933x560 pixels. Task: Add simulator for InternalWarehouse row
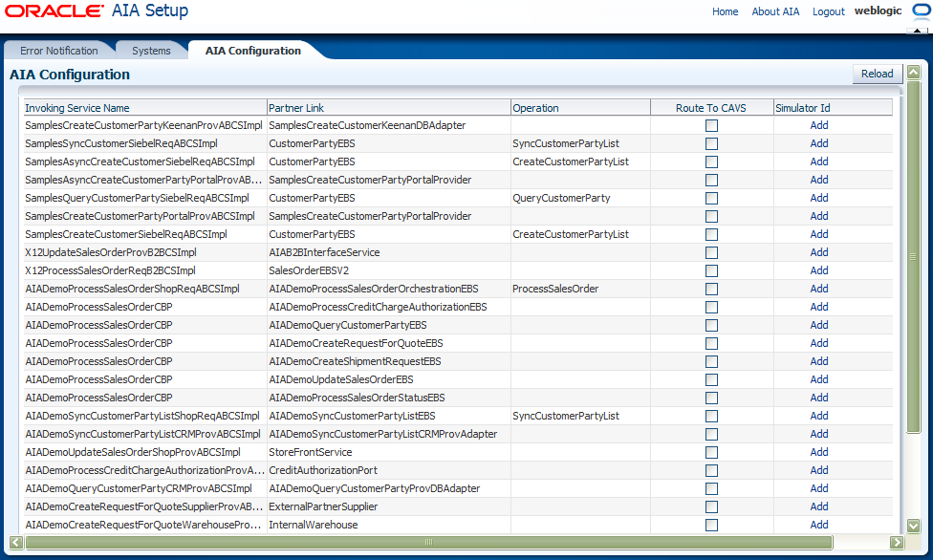818,525
